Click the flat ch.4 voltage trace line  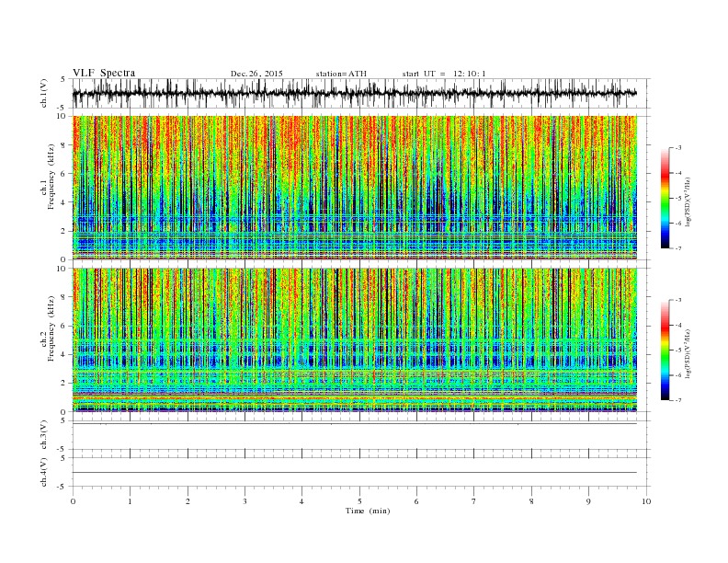(x=355, y=473)
